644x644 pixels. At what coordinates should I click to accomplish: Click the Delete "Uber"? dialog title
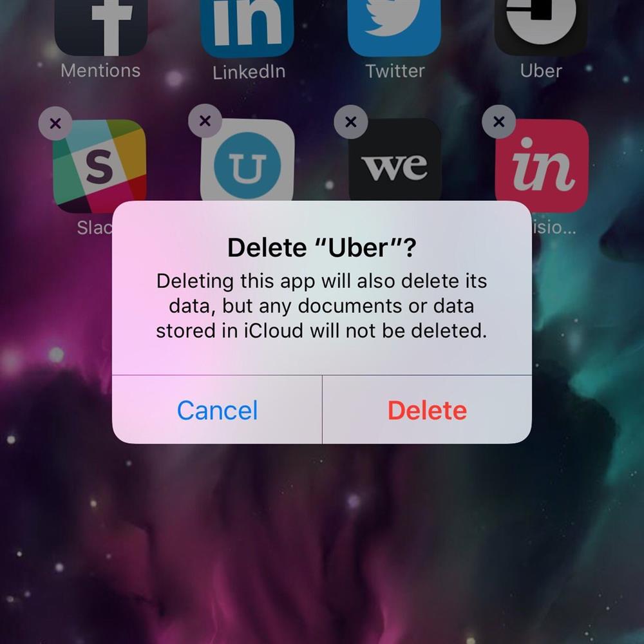pyautogui.click(x=322, y=248)
